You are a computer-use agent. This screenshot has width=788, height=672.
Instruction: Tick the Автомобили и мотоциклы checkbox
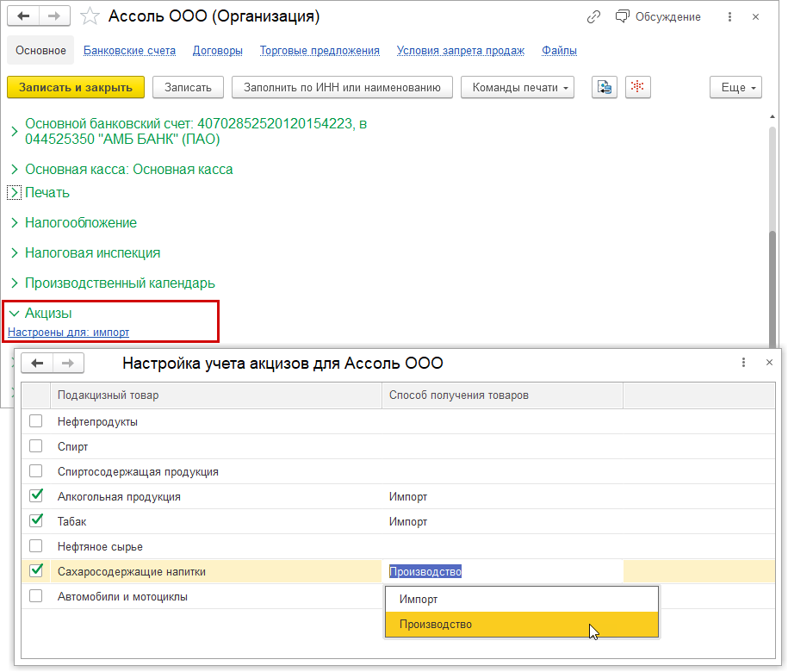point(36,596)
